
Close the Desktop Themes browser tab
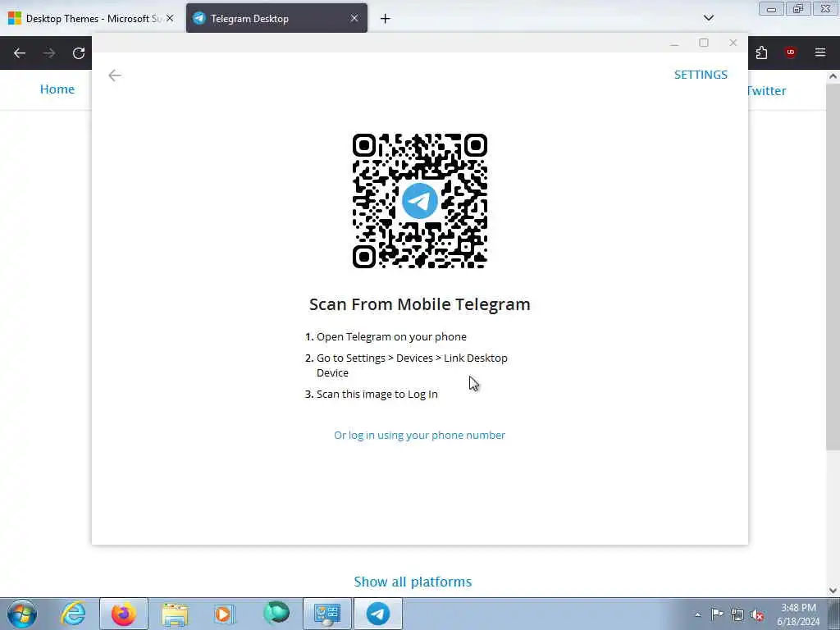[x=170, y=18]
